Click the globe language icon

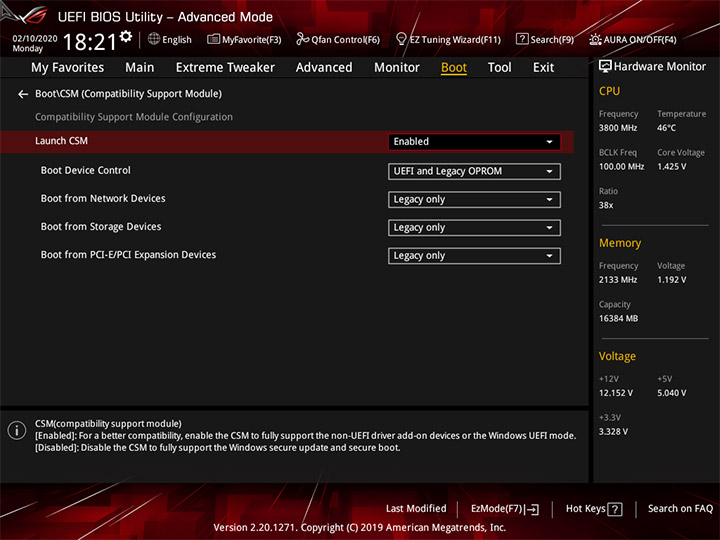[154, 39]
